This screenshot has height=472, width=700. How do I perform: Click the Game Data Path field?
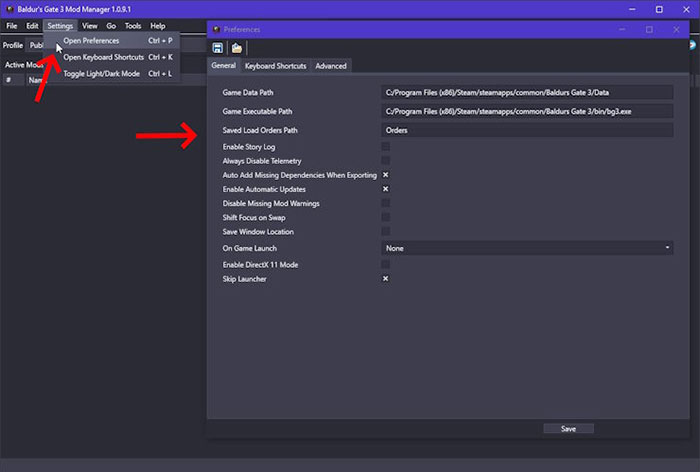click(x=528, y=92)
